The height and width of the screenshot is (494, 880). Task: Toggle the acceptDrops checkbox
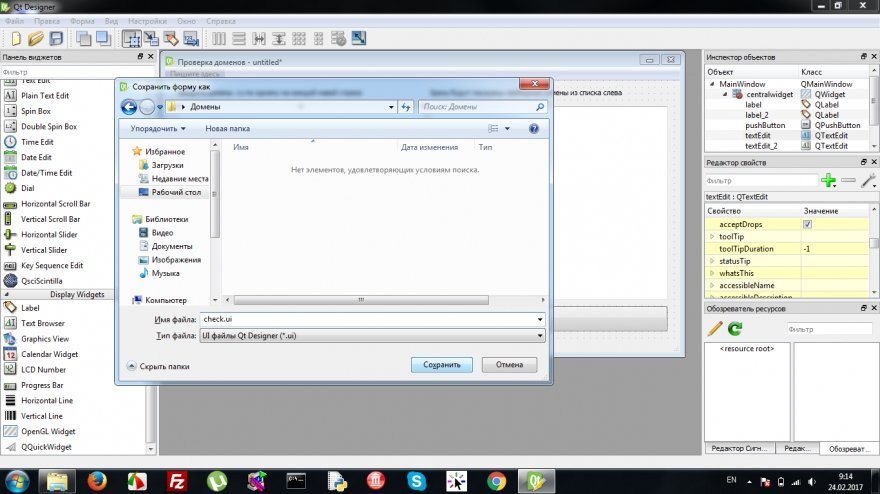[807, 224]
